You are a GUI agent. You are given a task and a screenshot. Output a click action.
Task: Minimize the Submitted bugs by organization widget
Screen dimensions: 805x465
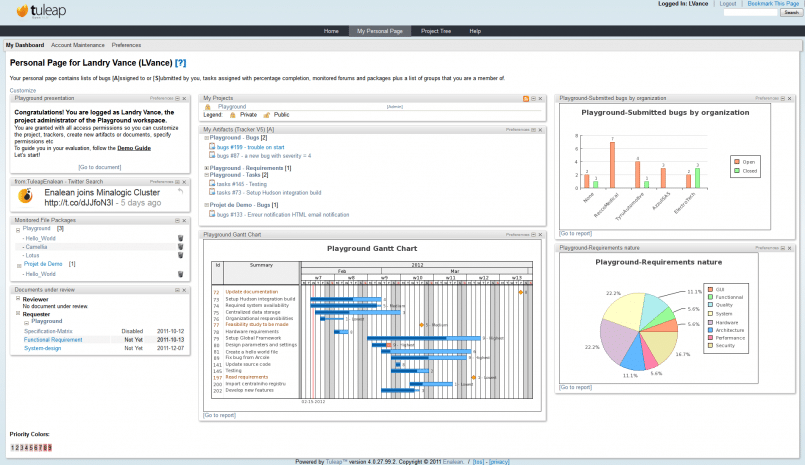tap(783, 99)
